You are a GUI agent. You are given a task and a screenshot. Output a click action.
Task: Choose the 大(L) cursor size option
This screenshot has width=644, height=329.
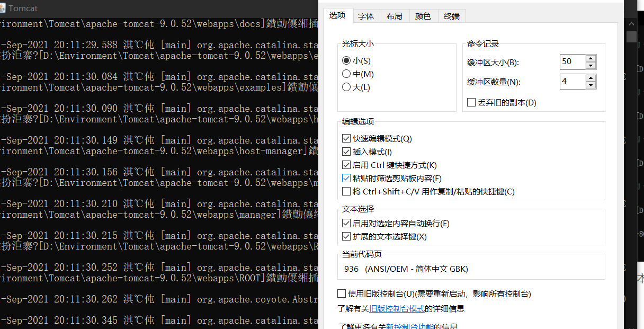[x=346, y=87]
